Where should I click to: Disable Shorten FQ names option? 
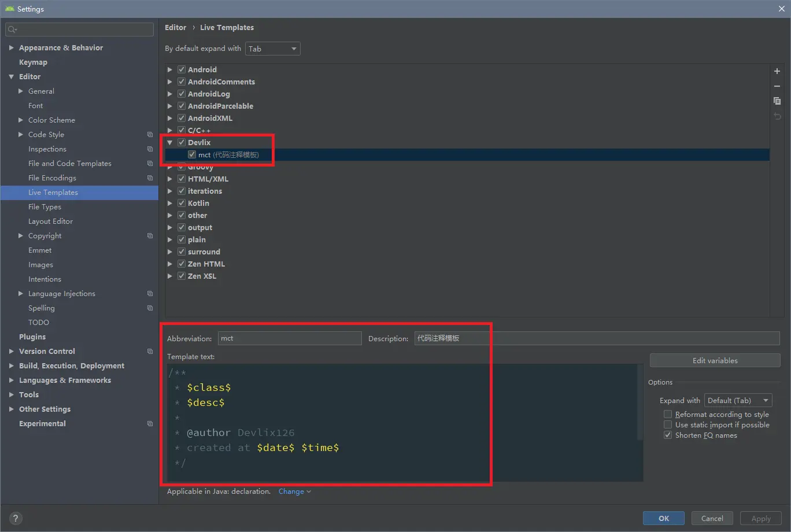(x=668, y=435)
